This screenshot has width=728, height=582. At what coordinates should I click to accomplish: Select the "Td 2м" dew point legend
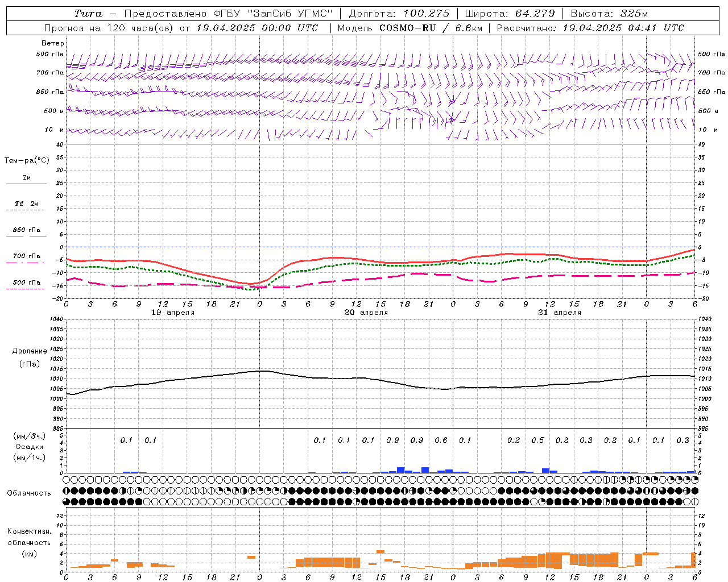click(26, 203)
